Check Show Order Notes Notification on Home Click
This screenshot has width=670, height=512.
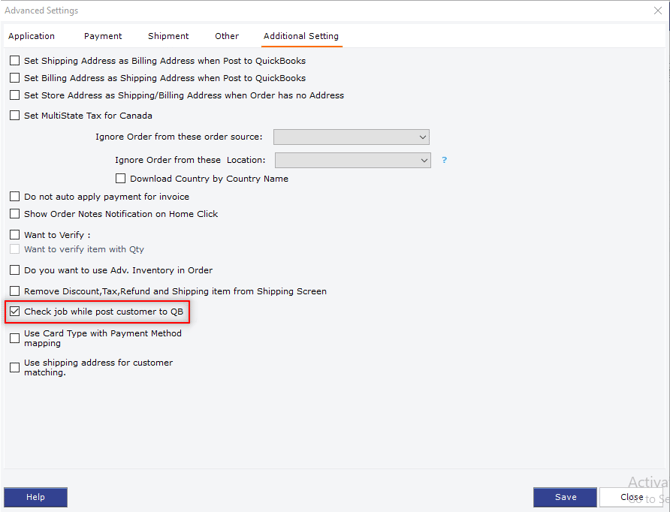(15, 214)
